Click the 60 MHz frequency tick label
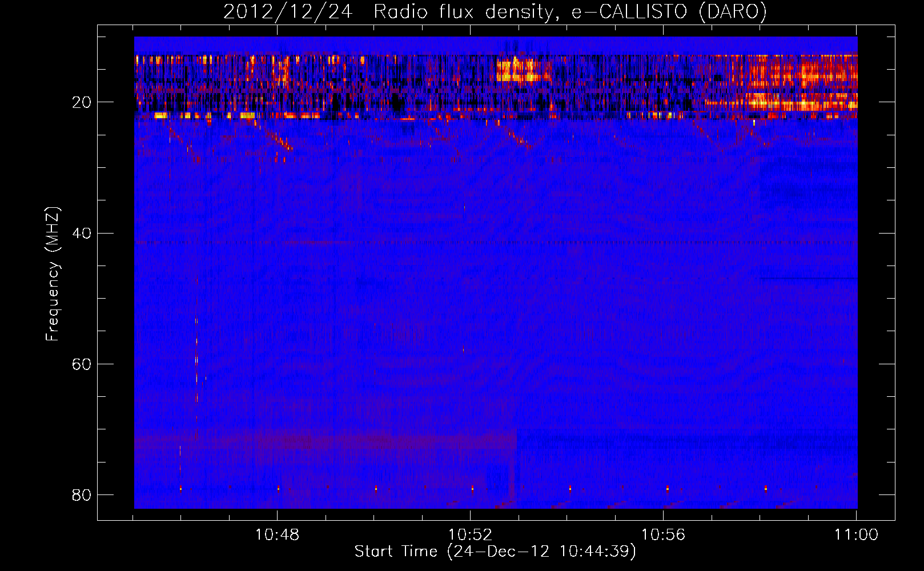924x571 pixels. 81,364
